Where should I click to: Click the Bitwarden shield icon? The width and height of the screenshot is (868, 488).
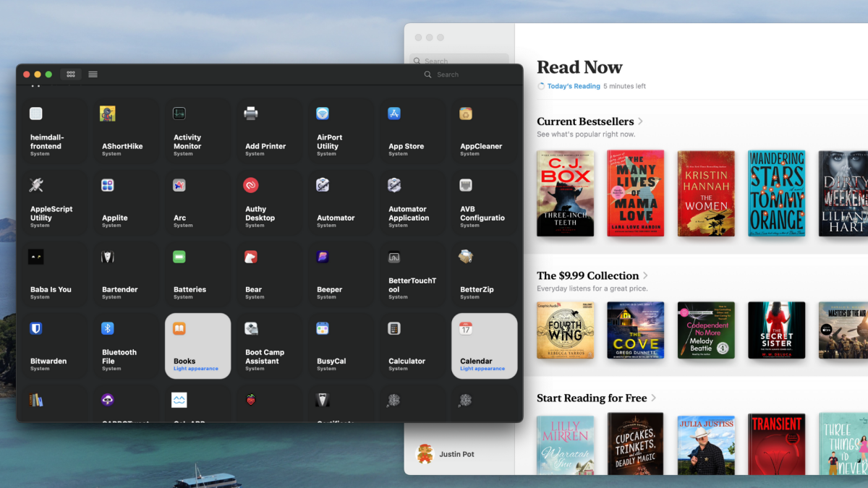(x=36, y=329)
